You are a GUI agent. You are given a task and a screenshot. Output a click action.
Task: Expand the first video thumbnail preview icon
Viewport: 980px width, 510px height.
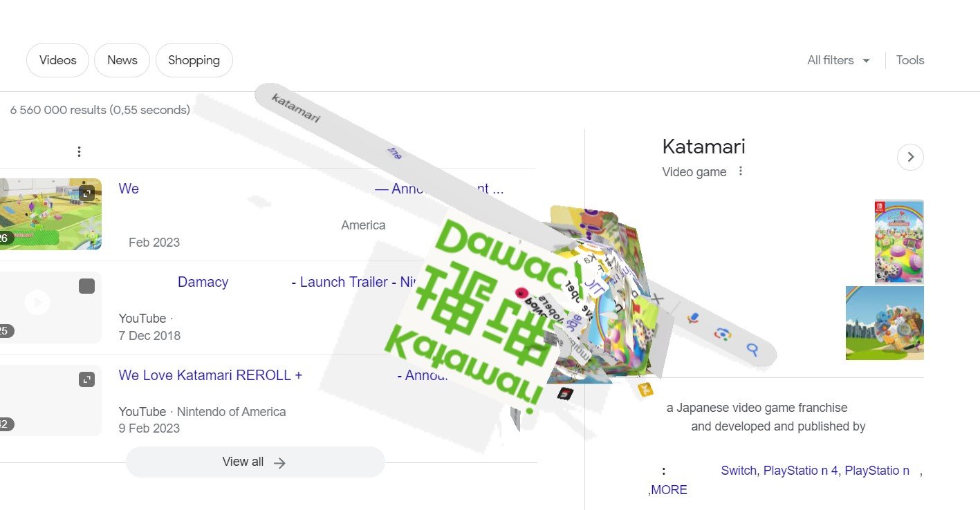pyautogui.click(x=86, y=193)
